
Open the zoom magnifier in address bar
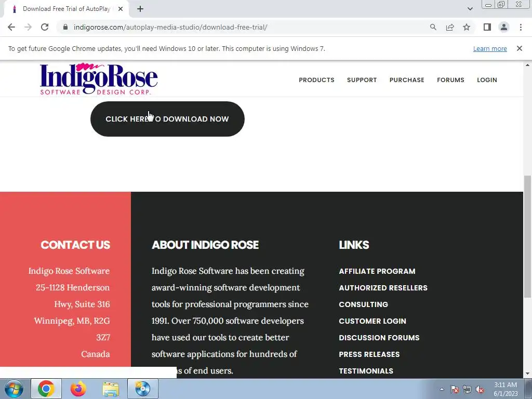pyautogui.click(x=433, y=27)
